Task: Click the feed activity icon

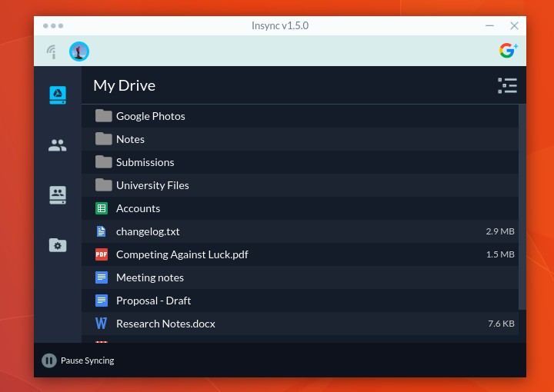Action: point(52,51)
